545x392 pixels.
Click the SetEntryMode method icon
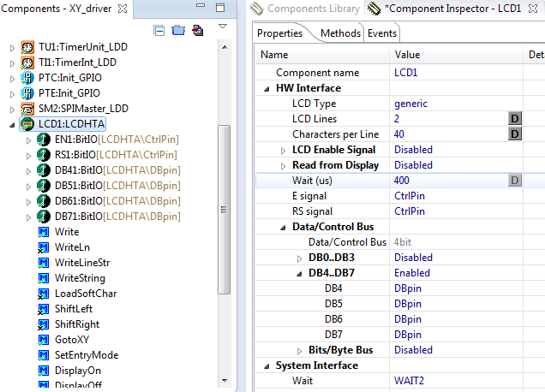click(43, 355)
